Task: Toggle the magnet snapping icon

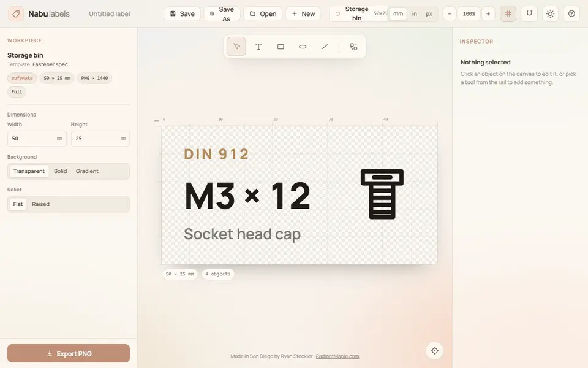Action: (529, 14)
